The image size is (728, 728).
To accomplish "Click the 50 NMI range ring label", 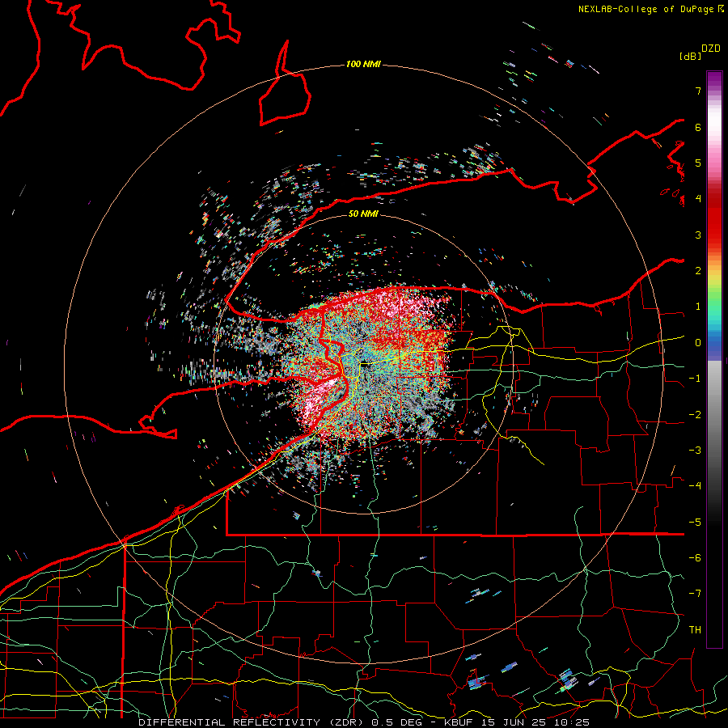I will click(363, 214).
